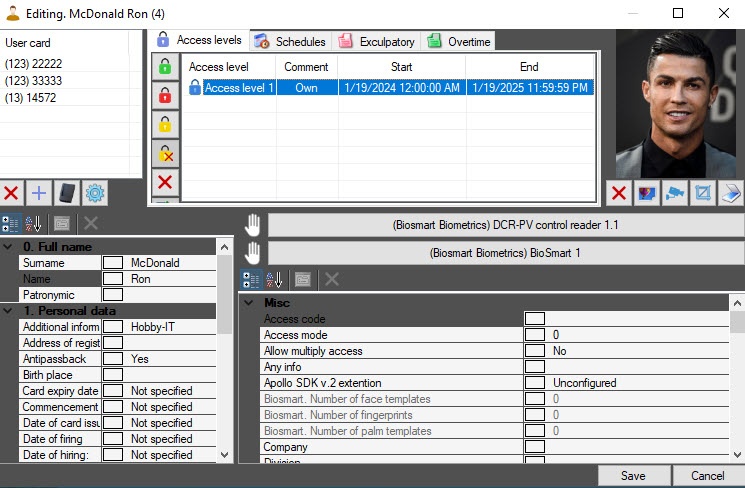745x488 pixels.
Task: Select the Access level 1 row
Action: click(x=388, y=87)
